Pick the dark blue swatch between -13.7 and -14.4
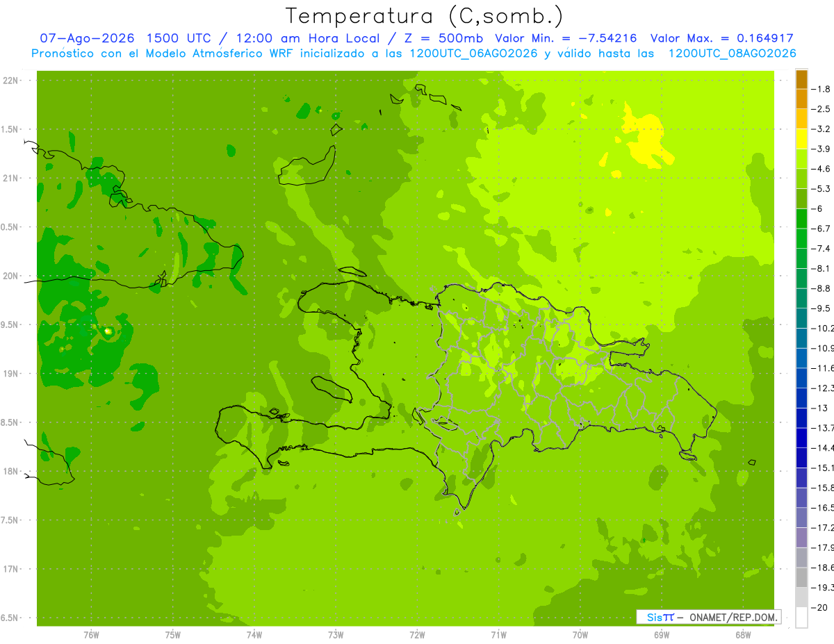This screenshot has height=644, width=834. pyautogui.click(x=801, y=438)
